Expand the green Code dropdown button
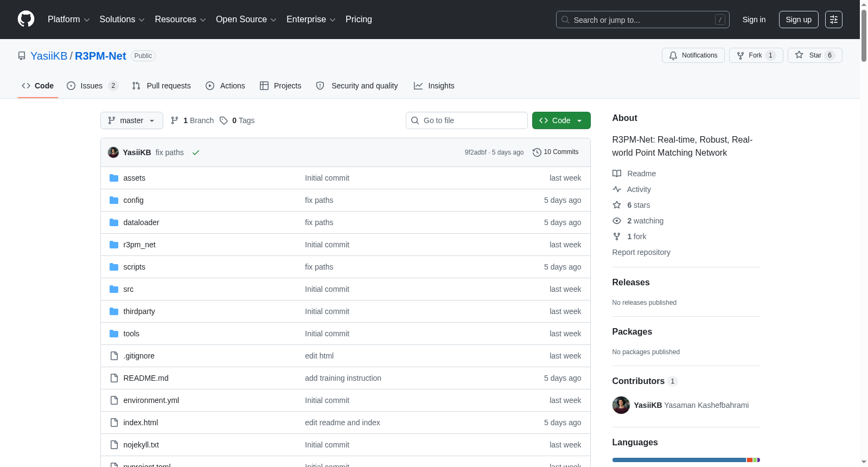Screen dimensions: 868x467 [561, 120]
